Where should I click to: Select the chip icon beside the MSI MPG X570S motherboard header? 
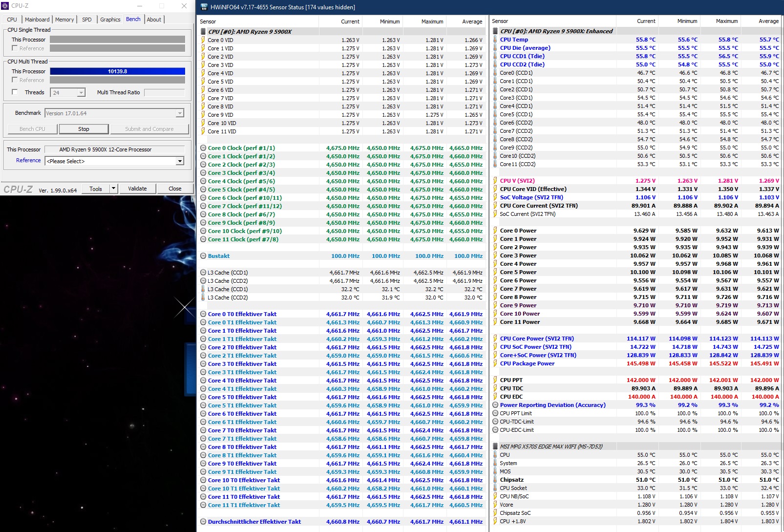(495, 447)
